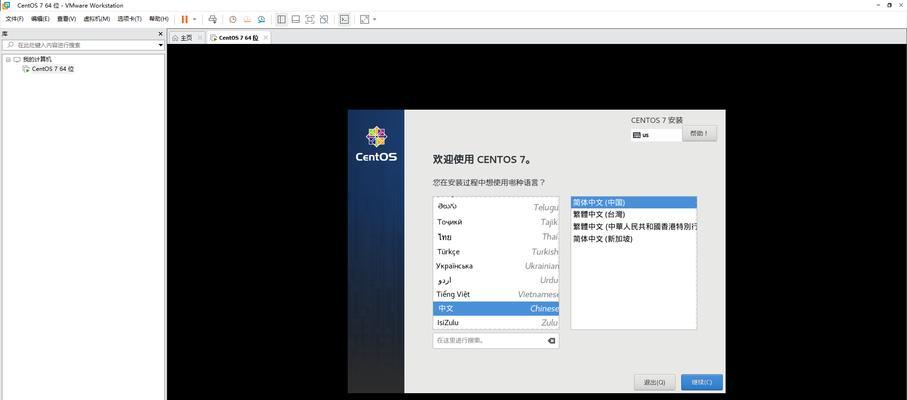Open the snapshot manager icon
907x400 pixels.
[261, 19]
